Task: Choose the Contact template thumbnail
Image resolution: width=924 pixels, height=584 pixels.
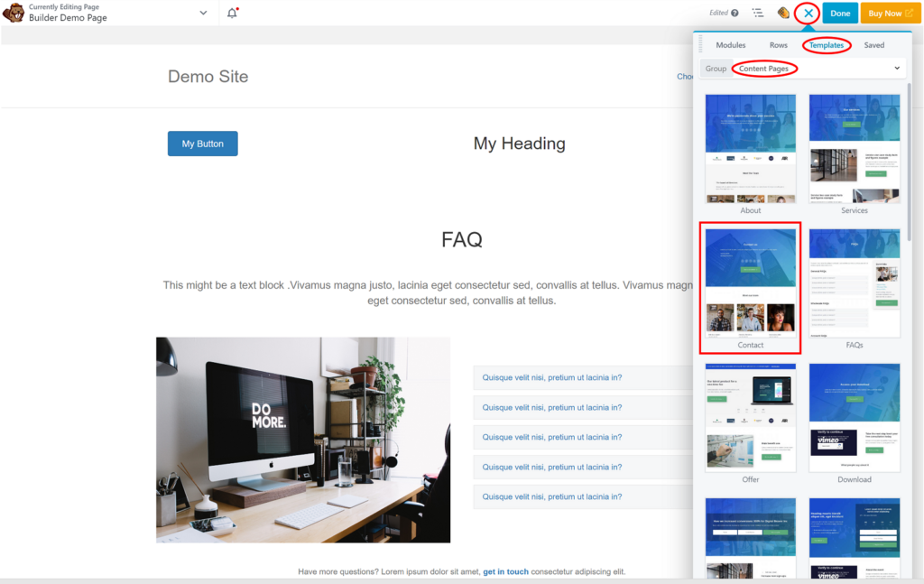Action: (750, 283)
